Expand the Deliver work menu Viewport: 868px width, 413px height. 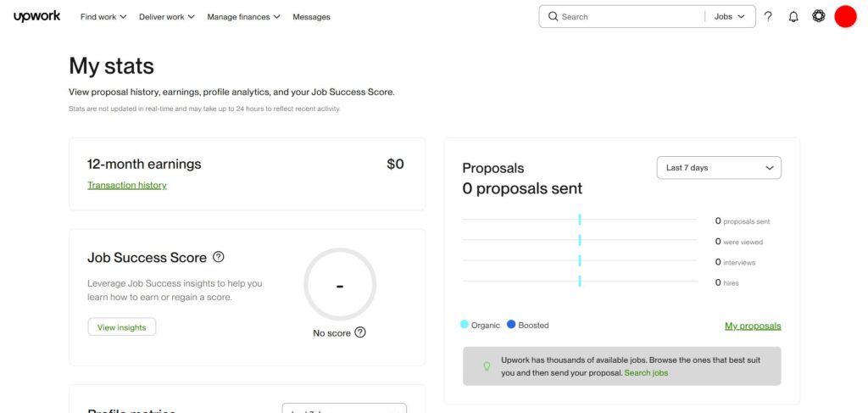(167, 17)
